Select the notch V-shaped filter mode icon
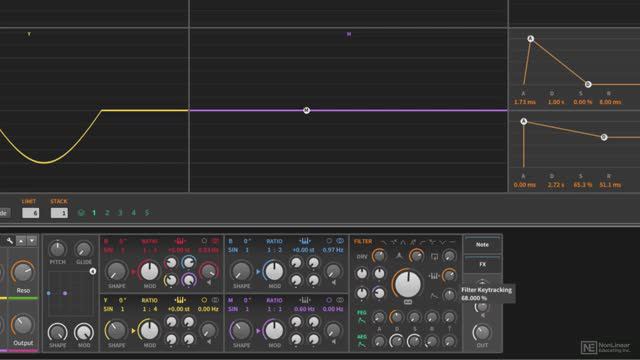 (x=442, y=242)
